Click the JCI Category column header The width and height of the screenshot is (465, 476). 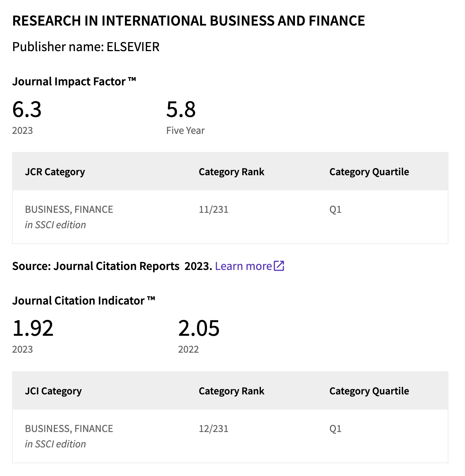[x=53, y=391]
